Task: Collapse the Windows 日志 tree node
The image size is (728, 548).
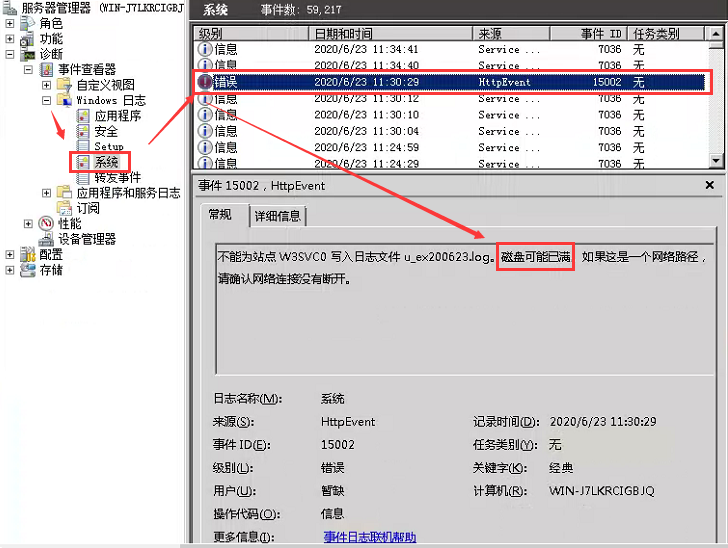Action: (x=46, y=101)
